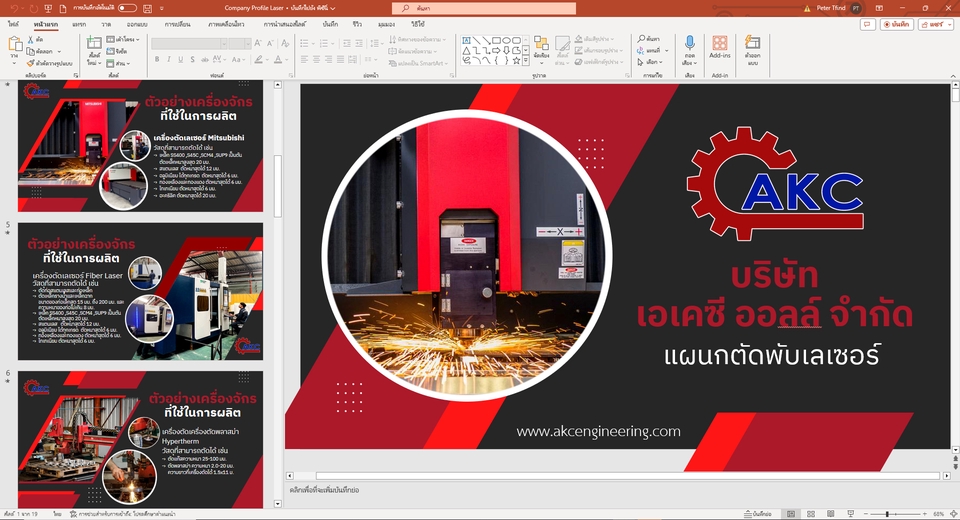The image size is (960, 520).
Task: Expand the shapes gallery More arrow
Action: pyautogui.click(x=526, y=61)
